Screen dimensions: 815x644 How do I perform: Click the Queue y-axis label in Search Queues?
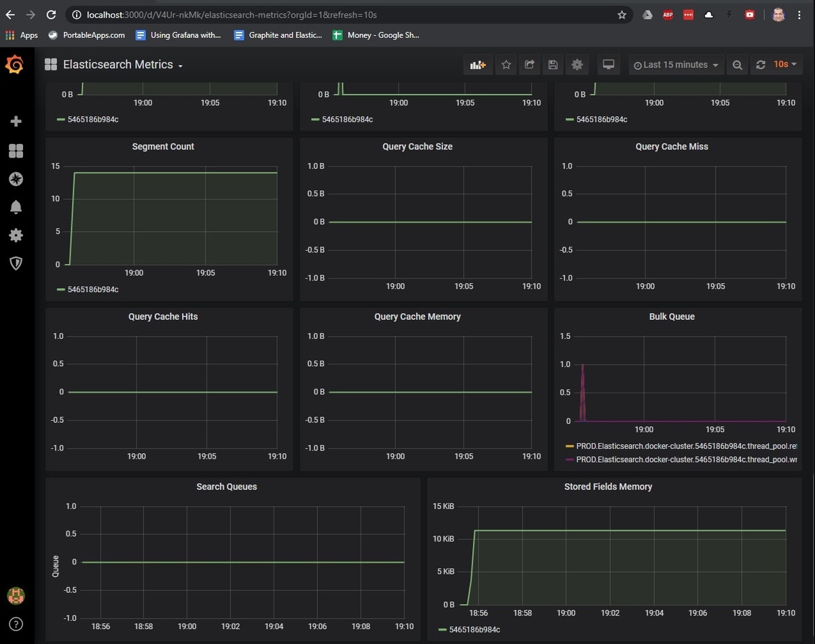click(x=56, y=566)
